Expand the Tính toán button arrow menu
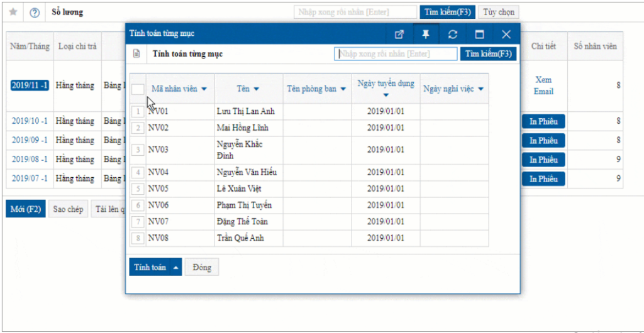This screenshot has height=333, width=644. 175,267
